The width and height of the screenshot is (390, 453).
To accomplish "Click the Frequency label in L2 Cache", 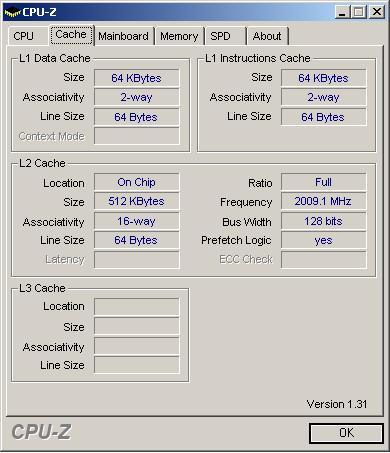I will tap(246, 202).
